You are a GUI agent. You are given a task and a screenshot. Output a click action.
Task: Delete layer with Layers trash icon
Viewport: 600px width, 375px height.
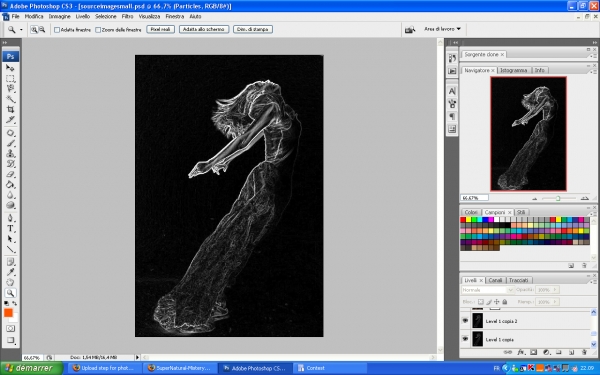click(x=584, y=352)
